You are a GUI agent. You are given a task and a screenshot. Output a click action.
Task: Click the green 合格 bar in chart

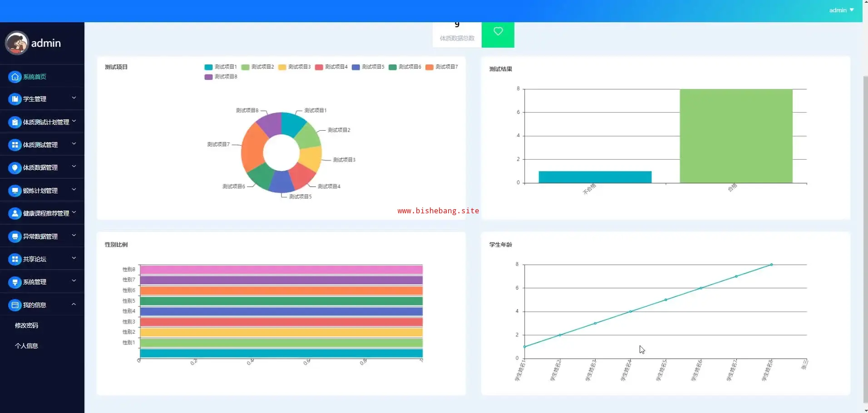coord(735,136)
